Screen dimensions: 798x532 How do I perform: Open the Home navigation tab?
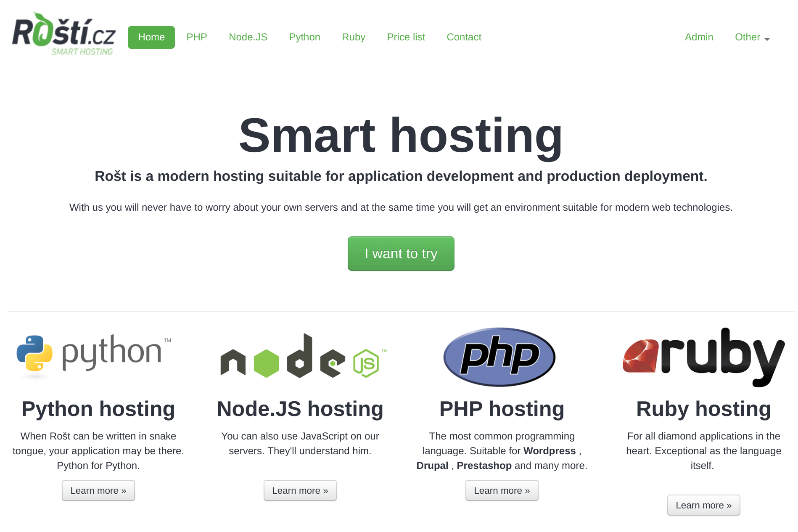(151, 37)
